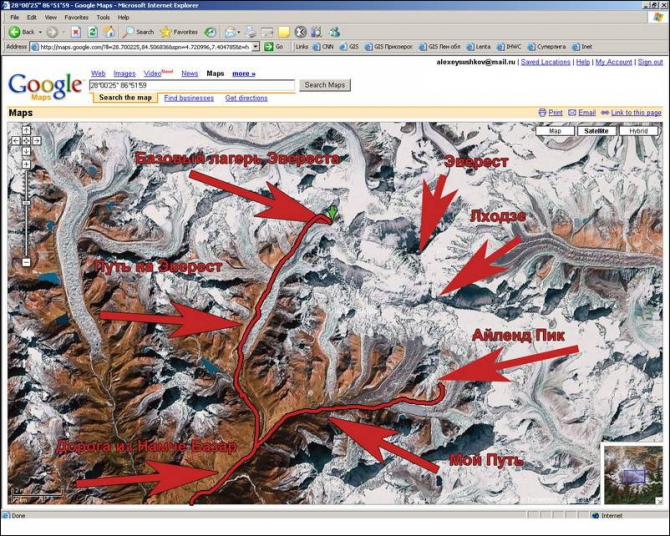670x536 pixels.
Task: Open the address bar dropdown arrow
Action: point(256,47)
